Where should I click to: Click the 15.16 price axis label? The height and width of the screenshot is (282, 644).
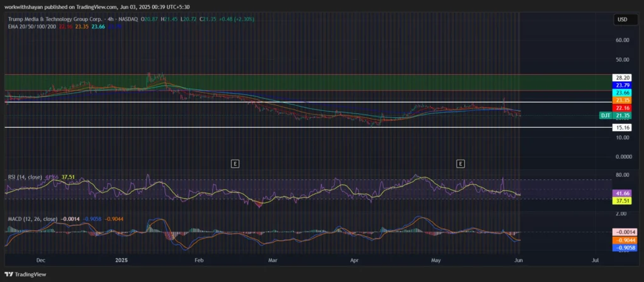pos(622,128)
